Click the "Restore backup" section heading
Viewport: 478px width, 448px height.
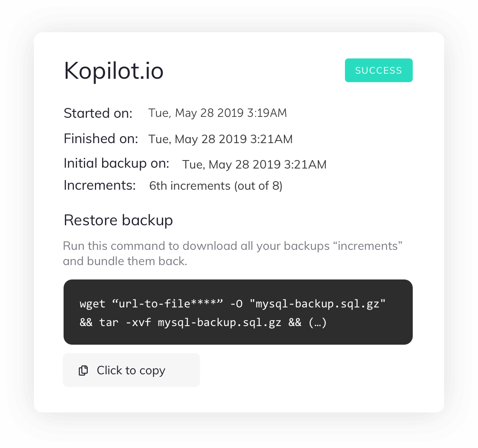[x=118, y=220]
